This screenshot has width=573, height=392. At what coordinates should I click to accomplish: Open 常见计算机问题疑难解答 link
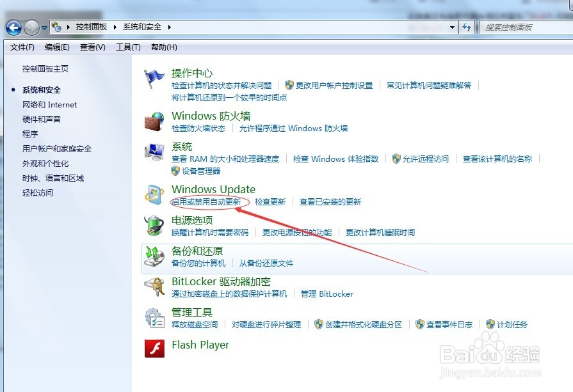click(x=429, y=86)
